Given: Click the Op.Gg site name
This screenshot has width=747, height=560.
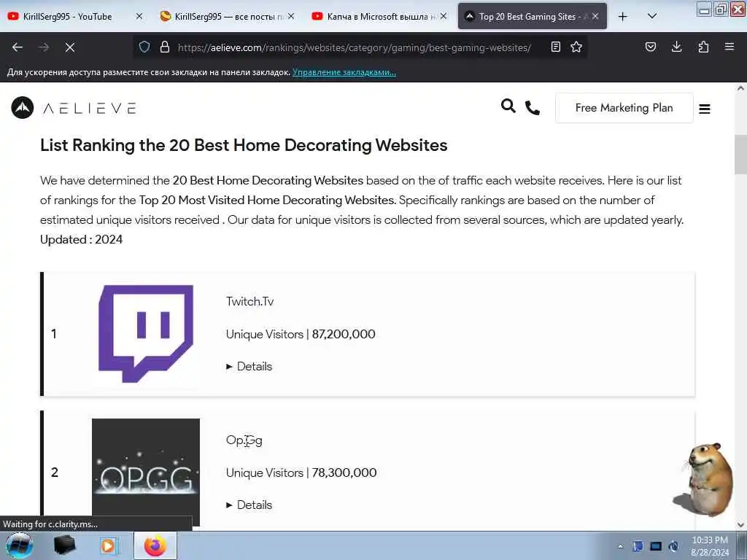Looking at the screenshot, I should [x=244, y=440].
